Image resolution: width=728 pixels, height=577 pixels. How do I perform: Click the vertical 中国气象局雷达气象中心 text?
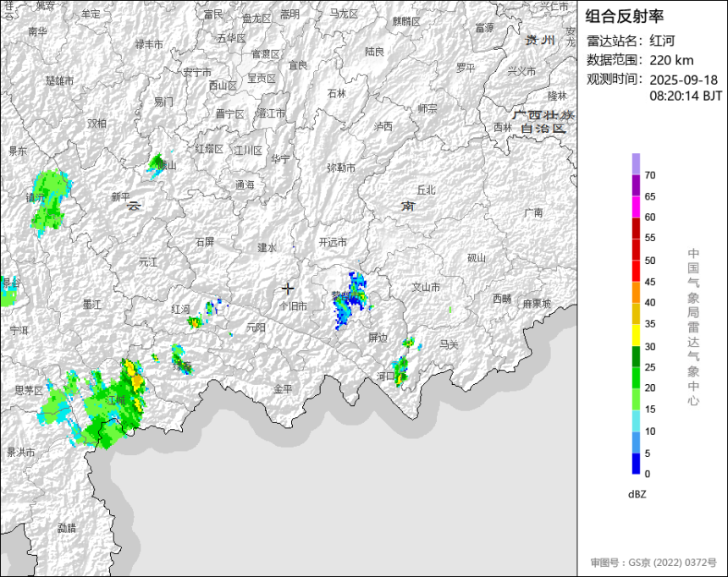coord(693,327)
